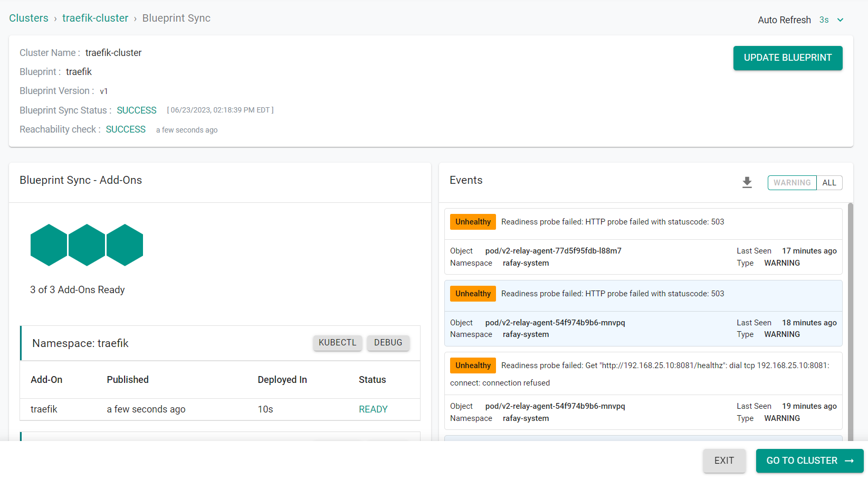Click the third add-on hexagon icon
The image size is (868, 478).
[125, 245]
